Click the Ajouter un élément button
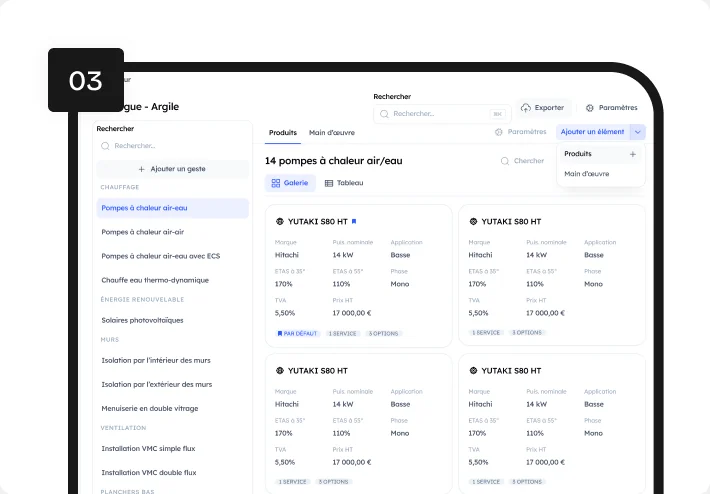 coord(592,132)
